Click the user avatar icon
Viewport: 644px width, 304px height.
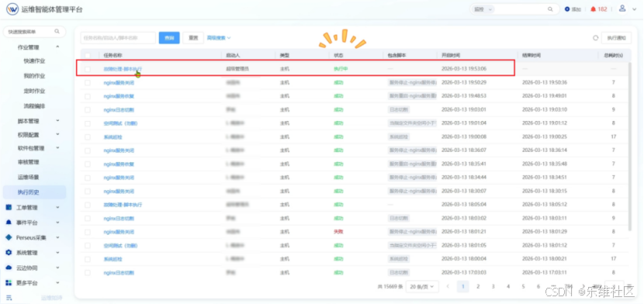pos(622,9)
